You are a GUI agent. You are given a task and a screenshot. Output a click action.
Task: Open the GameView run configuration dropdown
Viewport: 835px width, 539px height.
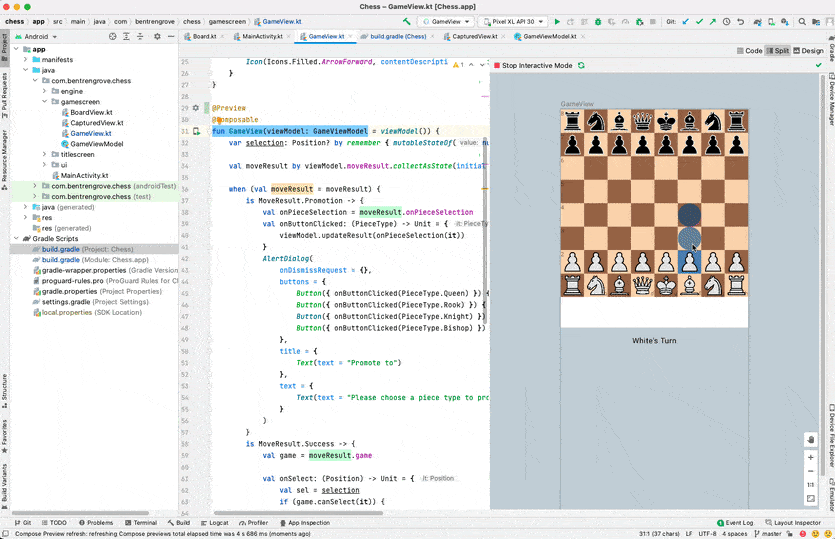click(x=447, y=21)
